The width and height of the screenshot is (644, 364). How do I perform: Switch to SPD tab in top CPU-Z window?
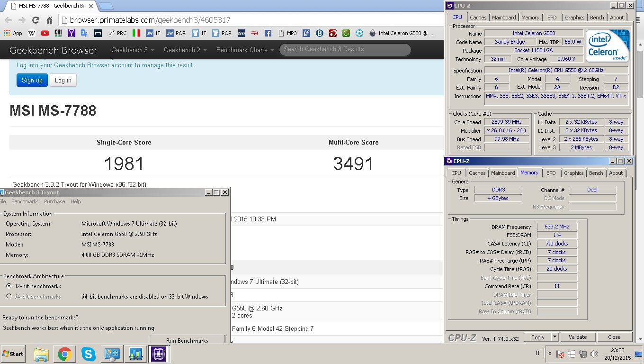(552, 18)
